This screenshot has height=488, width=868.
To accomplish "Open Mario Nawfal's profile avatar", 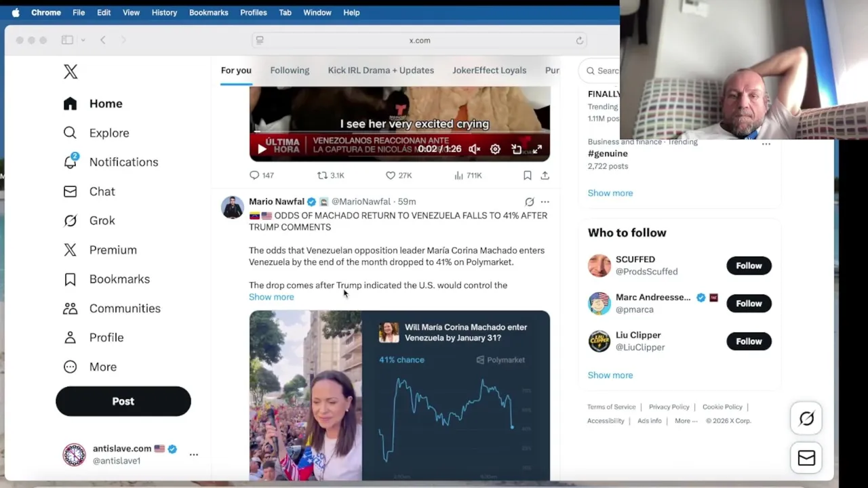I will point(233,207).
